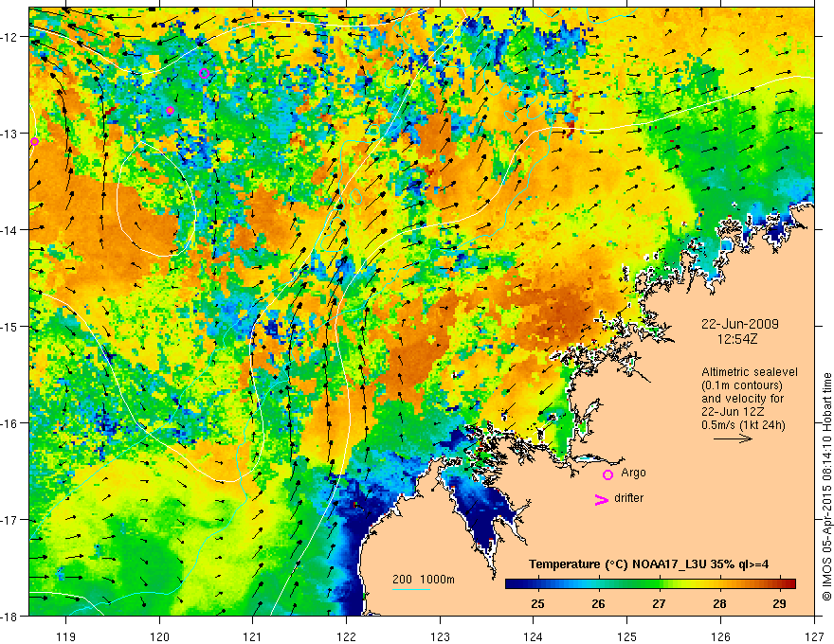This screenshot has height=644, width=834.
Task: Click the 'and velocity for' text line
Action: (742, 399)
